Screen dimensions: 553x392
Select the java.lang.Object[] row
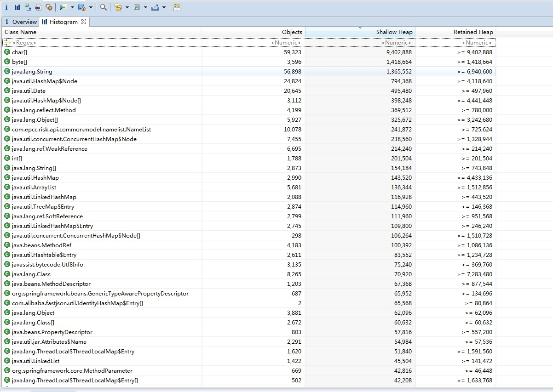248,119
